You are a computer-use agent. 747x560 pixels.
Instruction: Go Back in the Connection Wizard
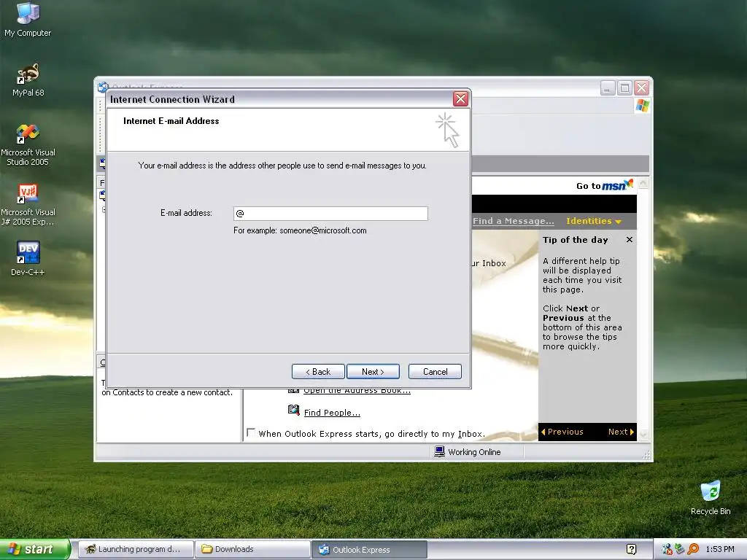pyautogui.click(x=318, y=371)
